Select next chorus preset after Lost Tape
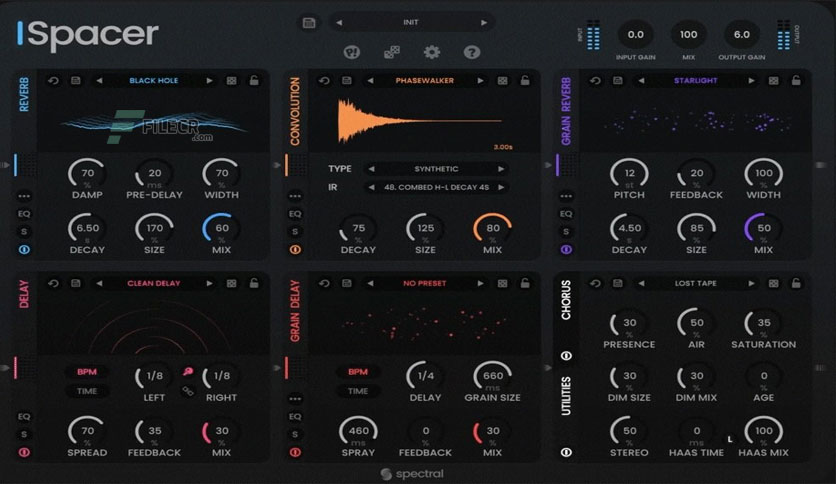The width and height of the screenshot is (836, 484). click(751, 284)
